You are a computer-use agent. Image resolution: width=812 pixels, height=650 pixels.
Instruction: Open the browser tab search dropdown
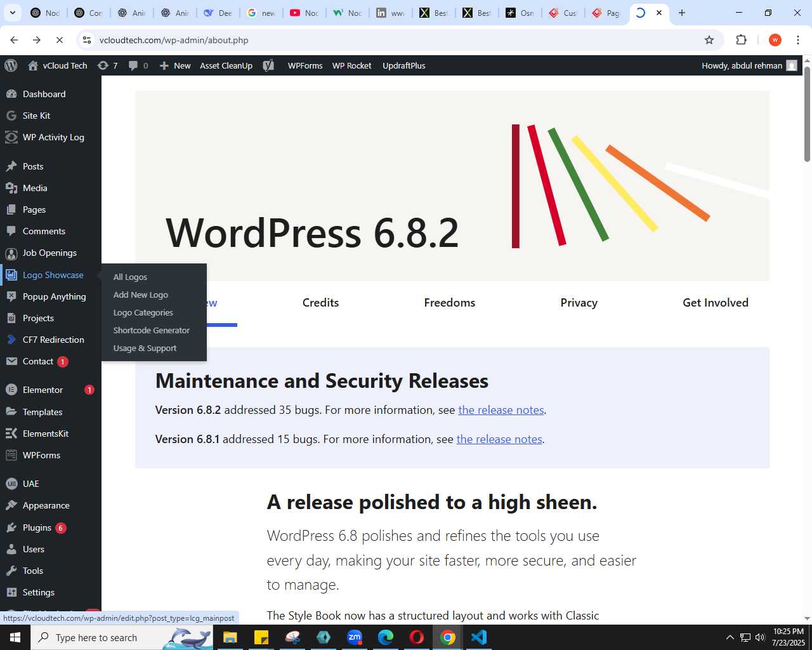coord(13,13)
